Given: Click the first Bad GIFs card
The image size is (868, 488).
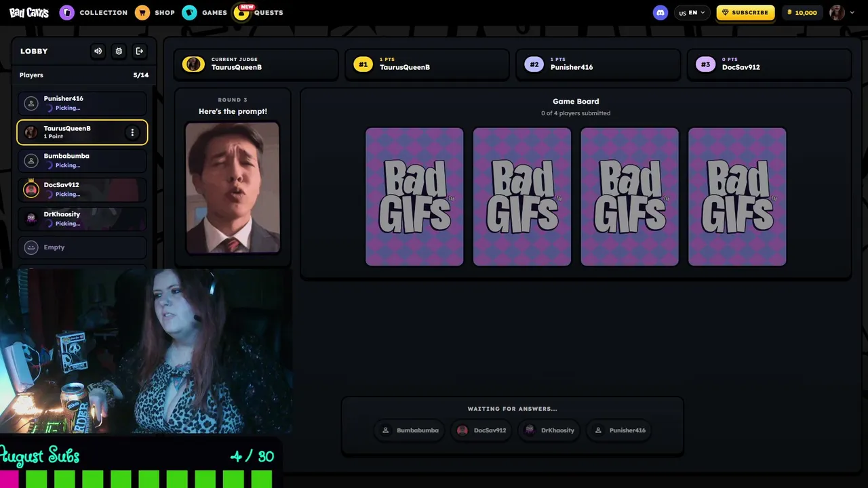Looking at the screenshot, I should pyautogui.click(x=414, y=197).
